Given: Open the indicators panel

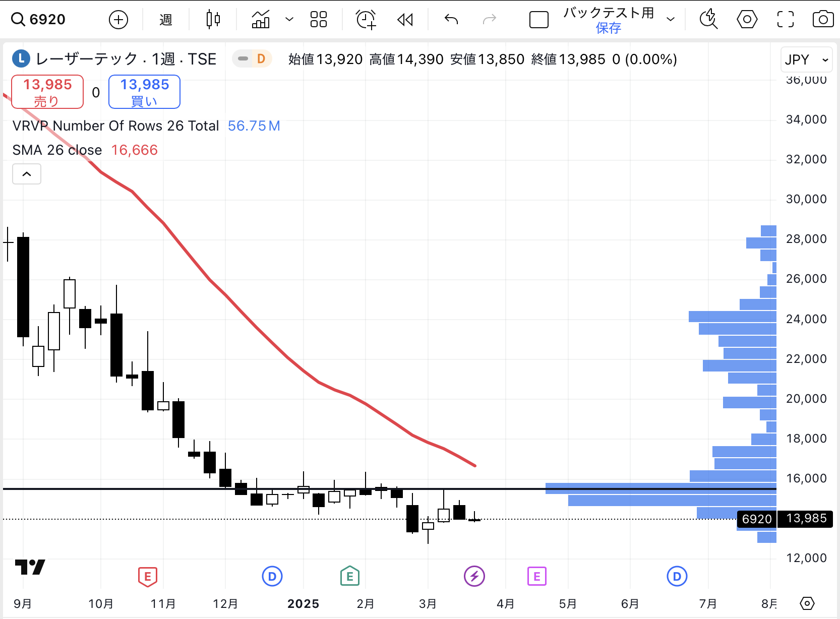Looking at the screenshot, I should (x=261, y=20).
